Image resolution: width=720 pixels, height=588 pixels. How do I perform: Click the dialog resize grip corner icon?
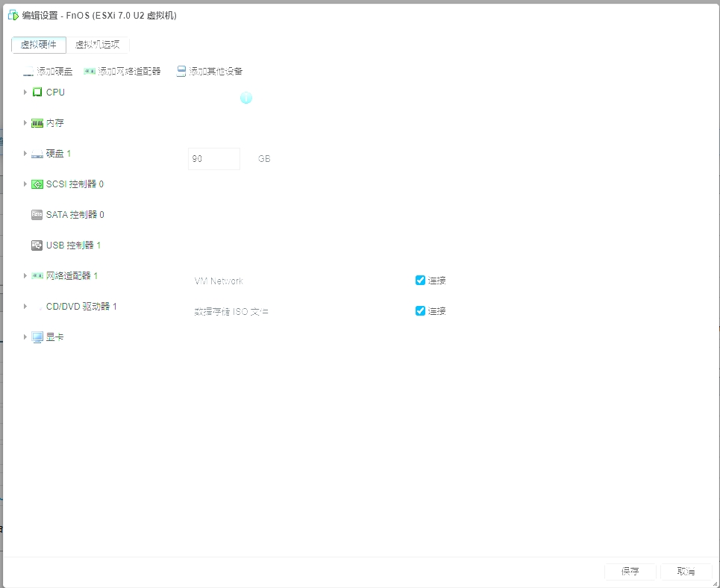(715, 584)
